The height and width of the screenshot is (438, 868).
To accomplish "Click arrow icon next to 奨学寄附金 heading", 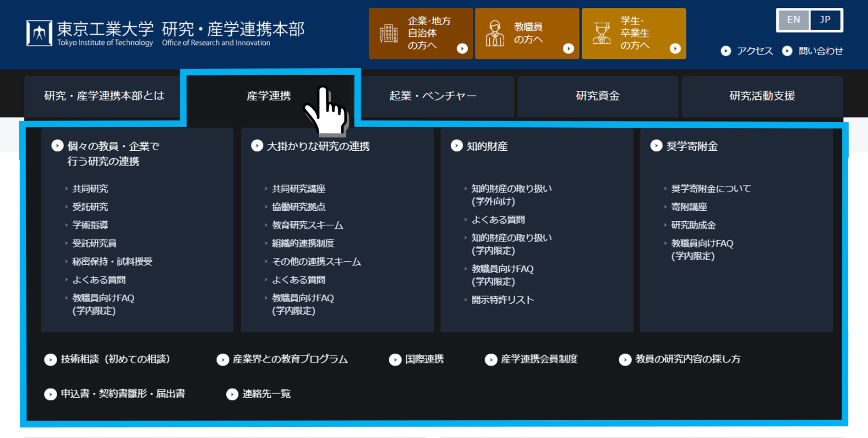I will coord(656,146).
